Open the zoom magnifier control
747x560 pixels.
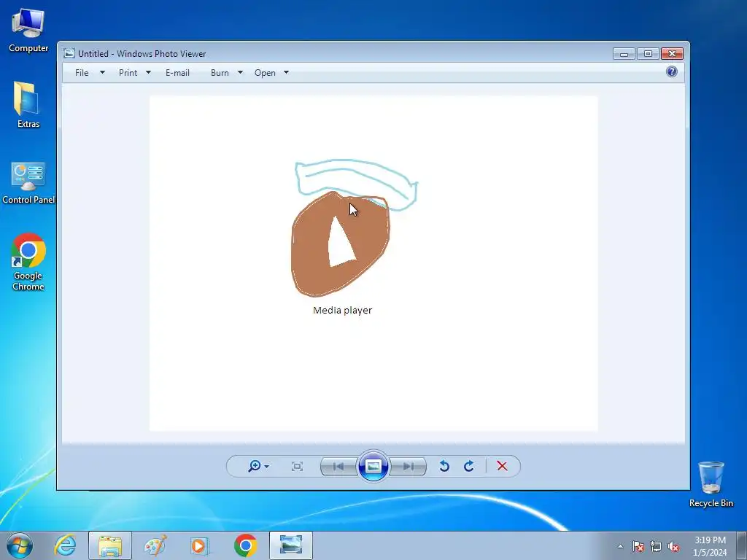[255, 466]
